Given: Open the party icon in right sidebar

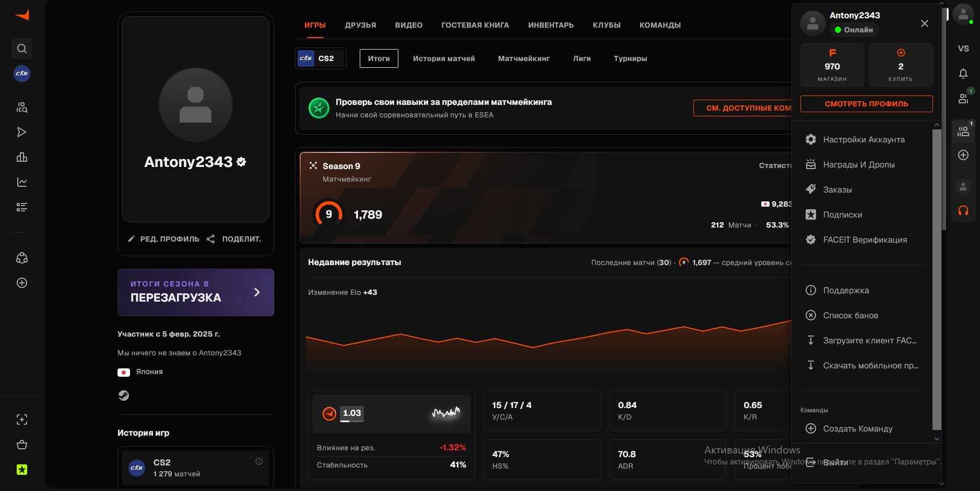Looking at the screenshot, I should [x=963, y=131].
